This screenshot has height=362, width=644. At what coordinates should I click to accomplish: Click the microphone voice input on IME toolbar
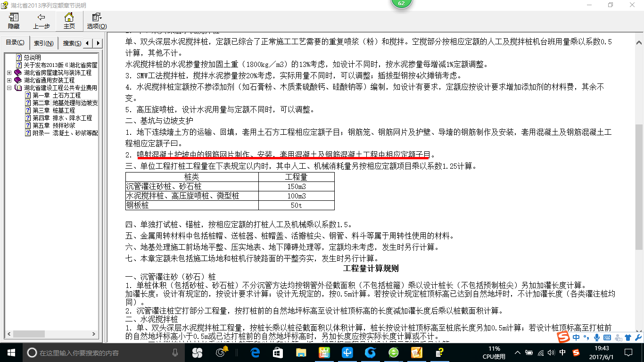pos(597,337)
